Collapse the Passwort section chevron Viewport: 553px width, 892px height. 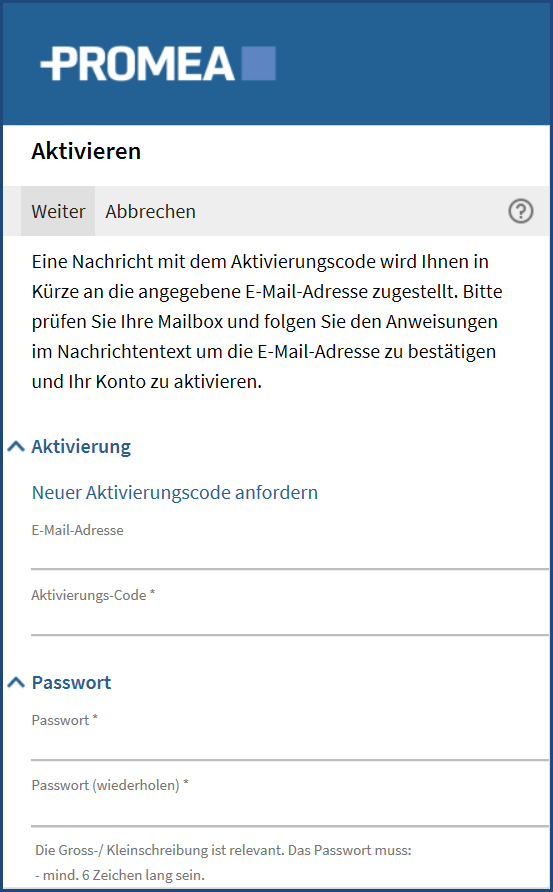pyautogui.click(x=16, y=682)
